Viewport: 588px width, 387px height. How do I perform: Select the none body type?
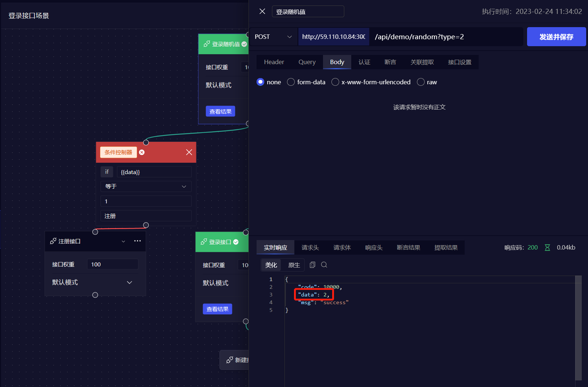click(260, 82)
